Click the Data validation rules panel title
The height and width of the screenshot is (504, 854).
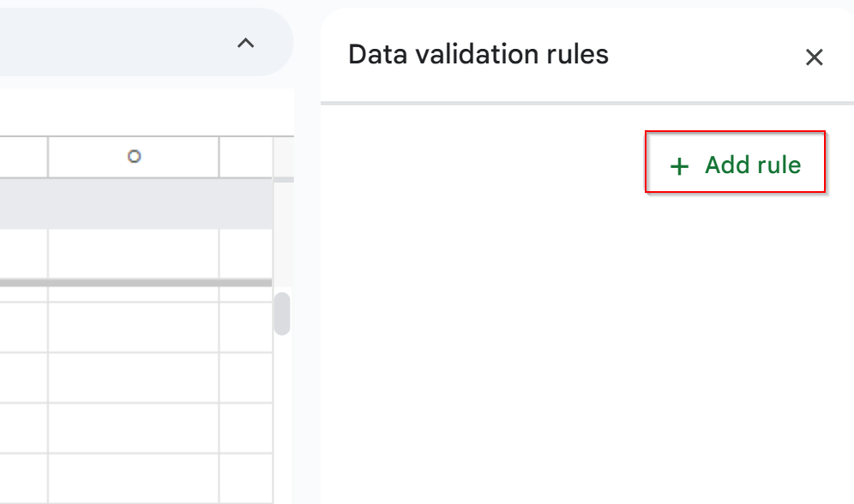tap(478, 54)
